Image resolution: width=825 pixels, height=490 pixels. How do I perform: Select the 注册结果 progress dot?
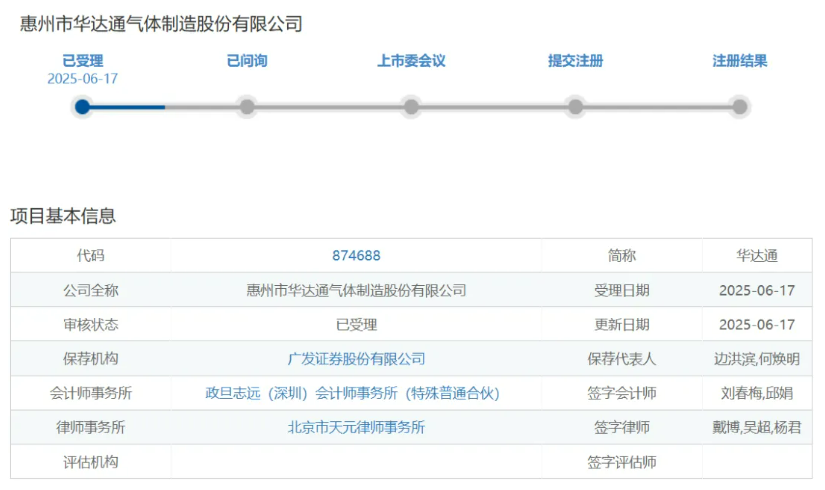coord(740,107)
